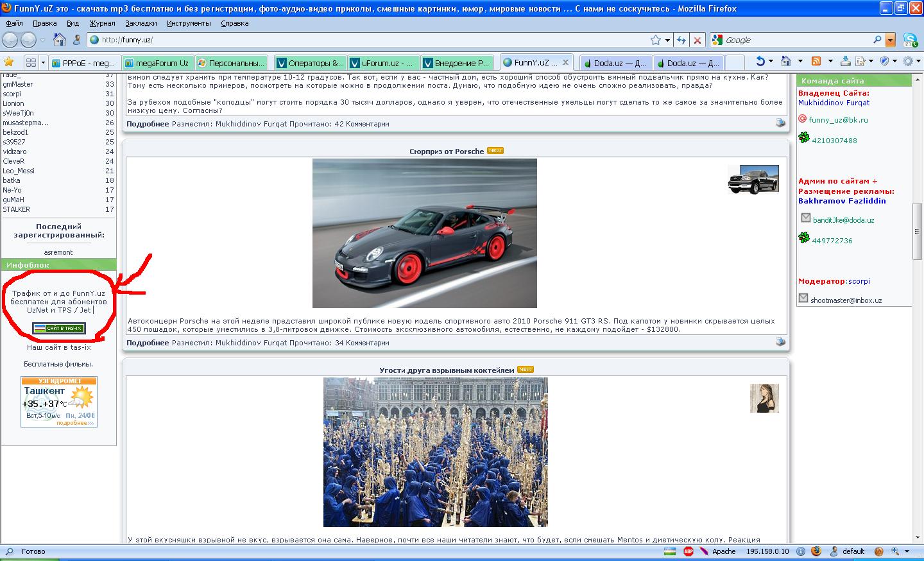Open search engine dropdown orange arrow
The height and width of the screenshot is (561, 924).
890,40
